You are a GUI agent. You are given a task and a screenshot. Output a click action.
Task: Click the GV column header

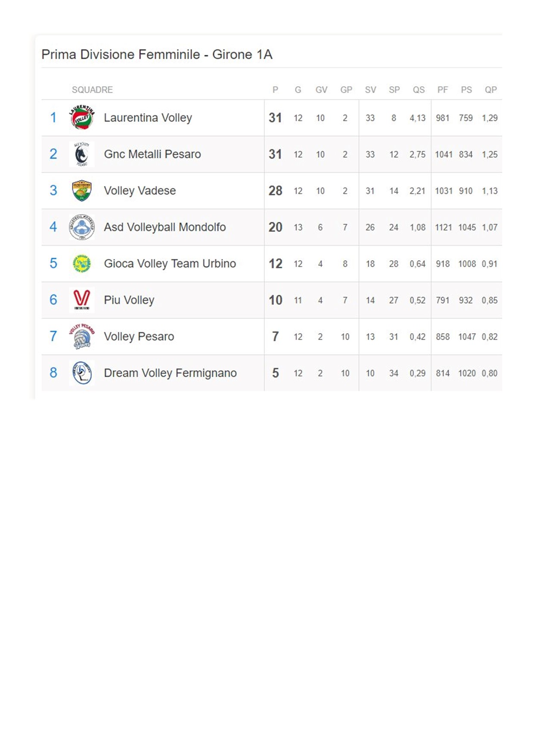[x=321, y=90]
